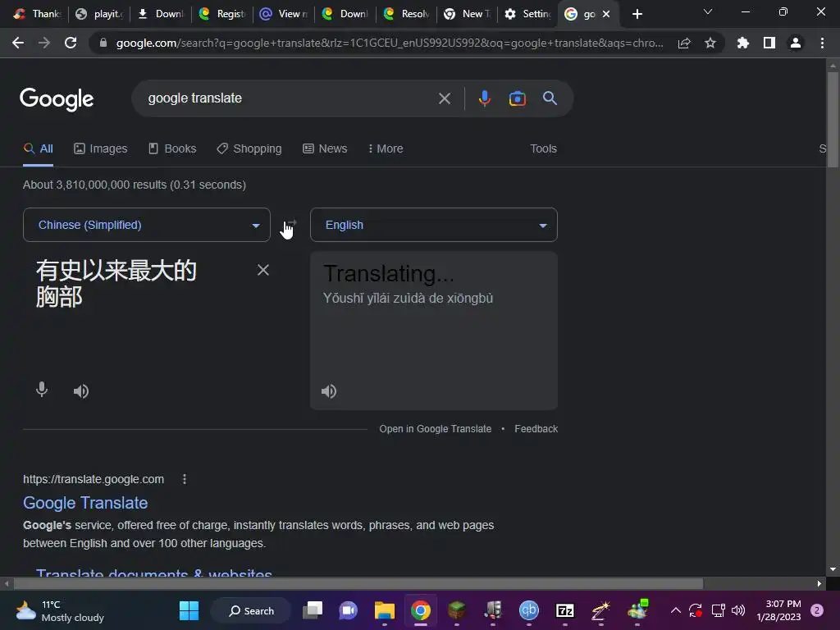The width and height of the screenshot is (840, 630).
Task: Switch to the Register browser tab
Action: coord(221,14)
